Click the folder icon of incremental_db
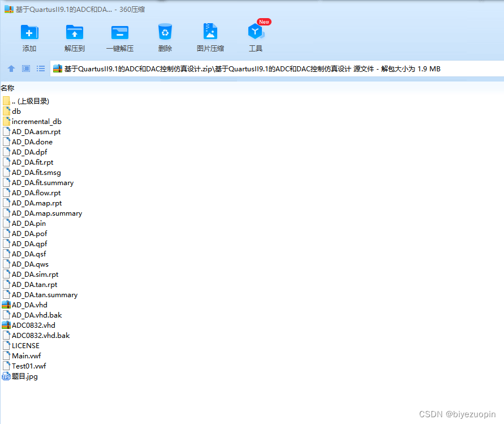 point(6,122)
